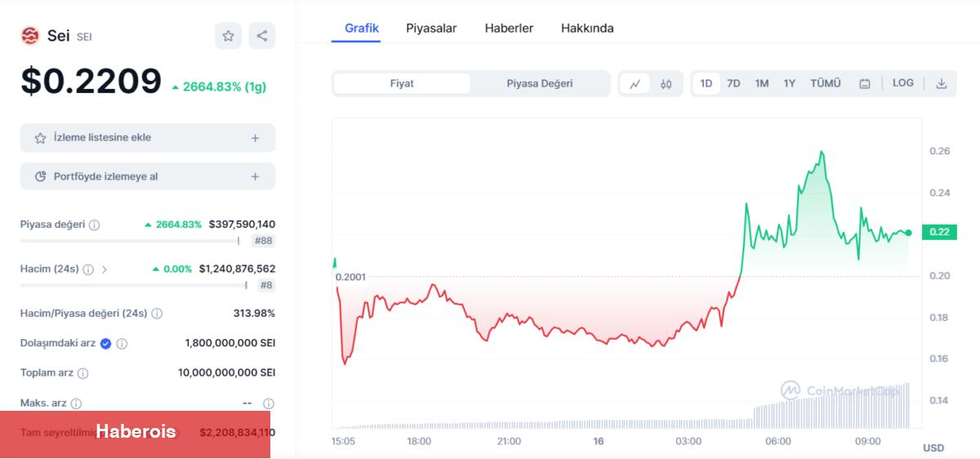Click the current price dot on chart
980x459 pixels.
[908, 233]
